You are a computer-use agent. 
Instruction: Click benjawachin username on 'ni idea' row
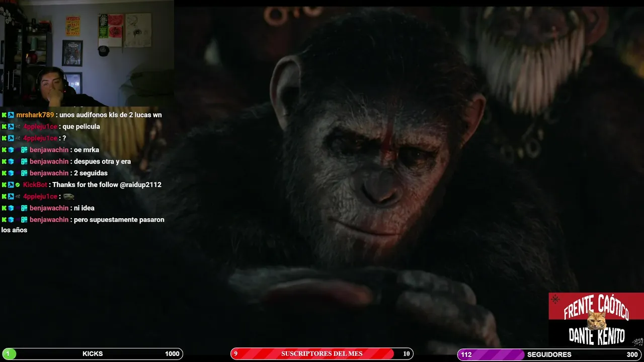click(49, 208)
